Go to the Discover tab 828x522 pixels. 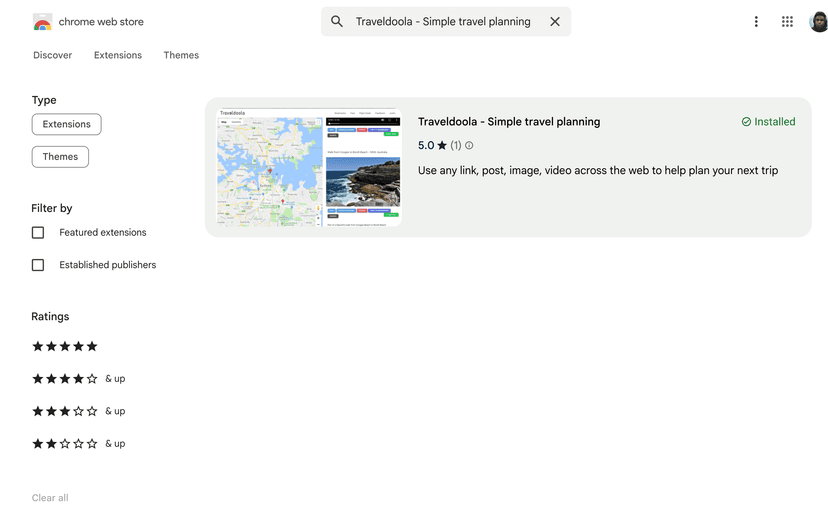52,55
